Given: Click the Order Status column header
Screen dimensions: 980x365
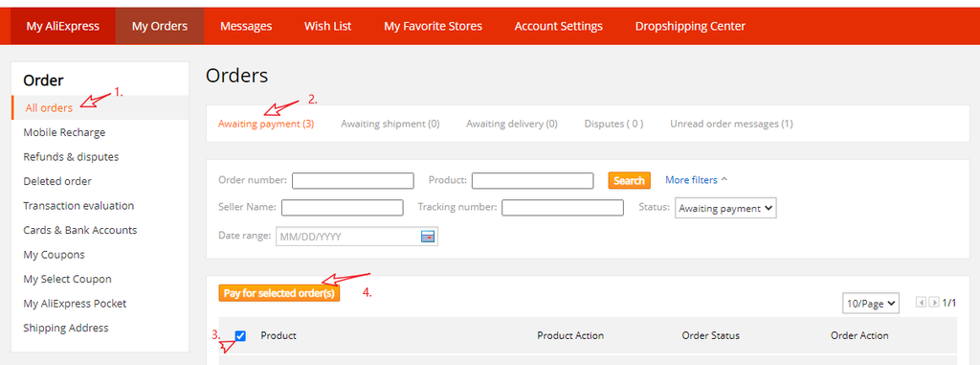Looking at the screenshot, I should point(711,335).
